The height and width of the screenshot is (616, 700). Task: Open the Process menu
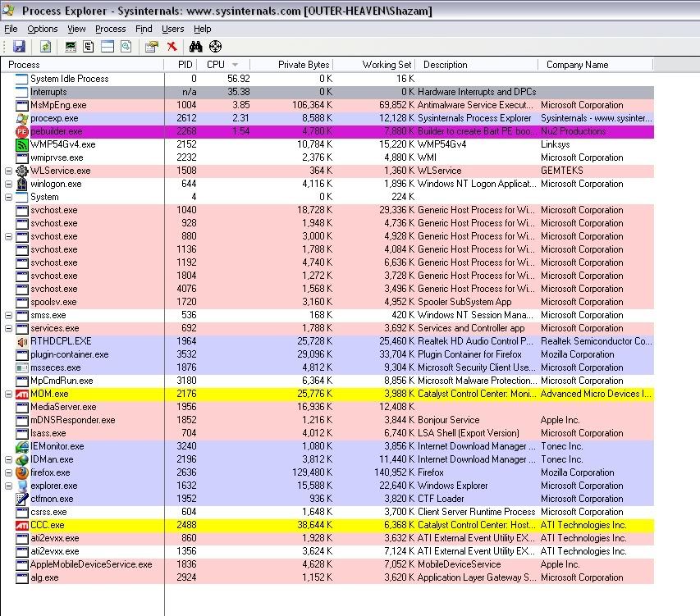pyautogui.click(x=110, y=29)
